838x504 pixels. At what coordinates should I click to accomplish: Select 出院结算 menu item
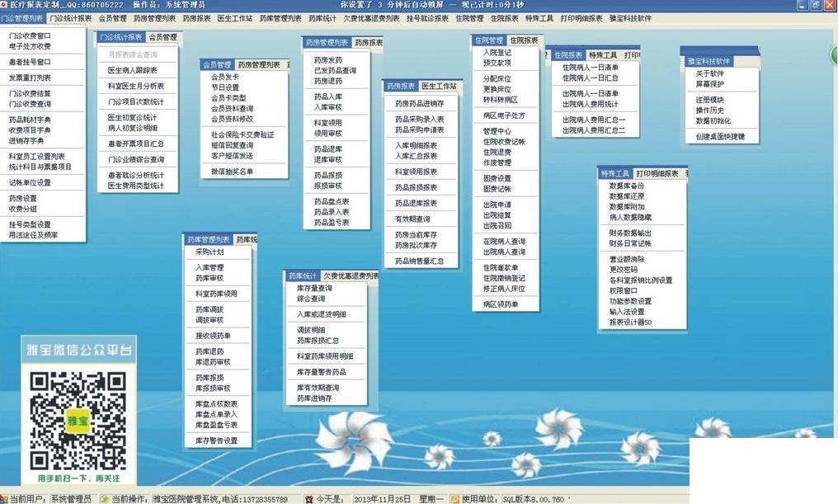click(497, 215)
